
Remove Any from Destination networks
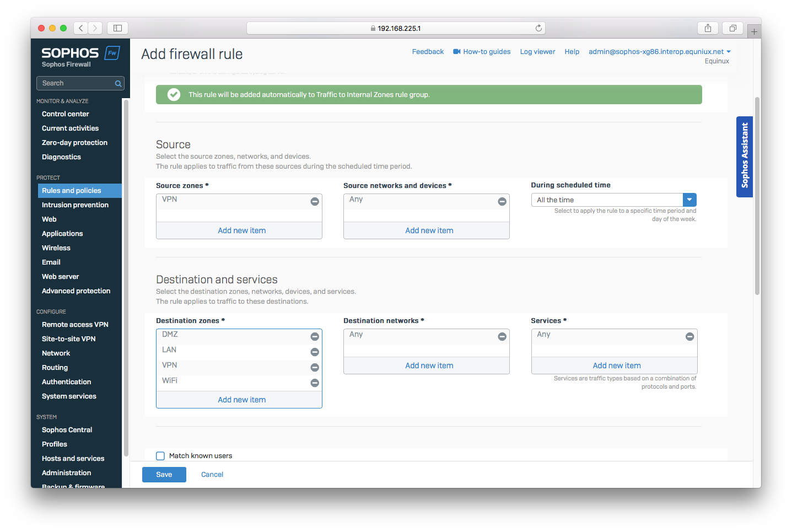coord(502,336)
